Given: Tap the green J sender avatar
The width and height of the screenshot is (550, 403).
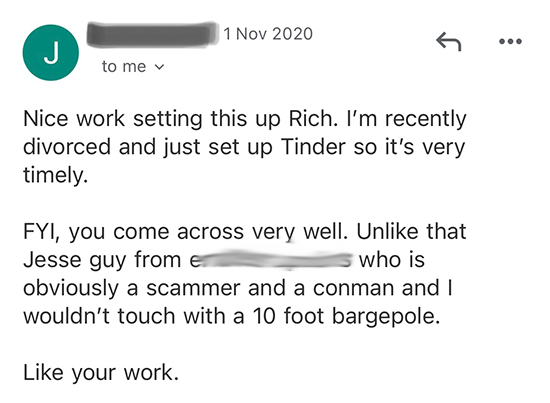Looking at the screenshot, I should pos(51,53).
